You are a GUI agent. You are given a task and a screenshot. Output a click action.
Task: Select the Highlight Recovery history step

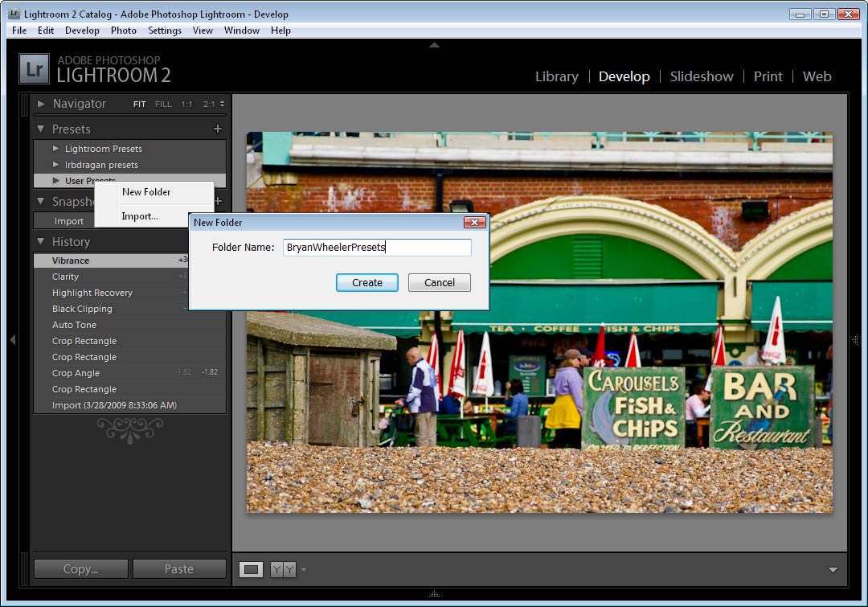pyautogui.click(x=111, y=293)
